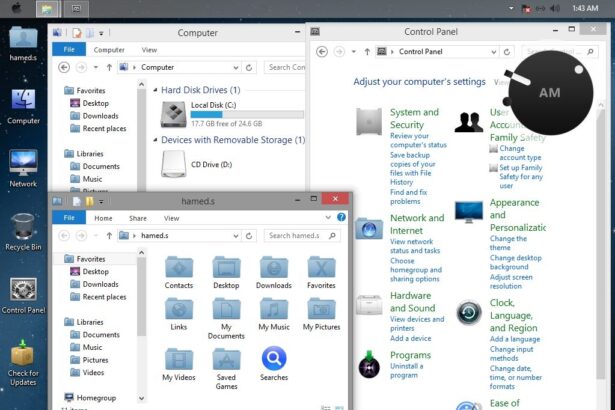Viewport: 615px width, 410px height.
Task: Open the Network and Internet link
Action: coord(417,224)
